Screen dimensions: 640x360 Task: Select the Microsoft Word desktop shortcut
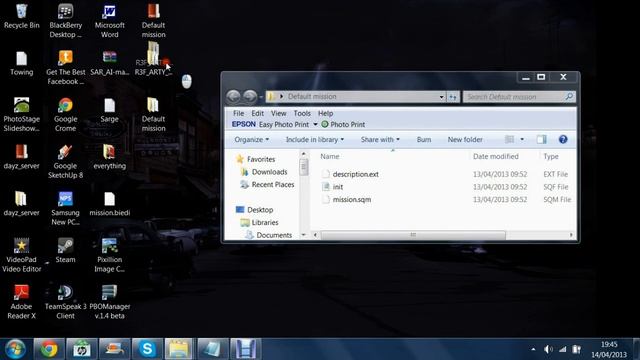(109, 21)
